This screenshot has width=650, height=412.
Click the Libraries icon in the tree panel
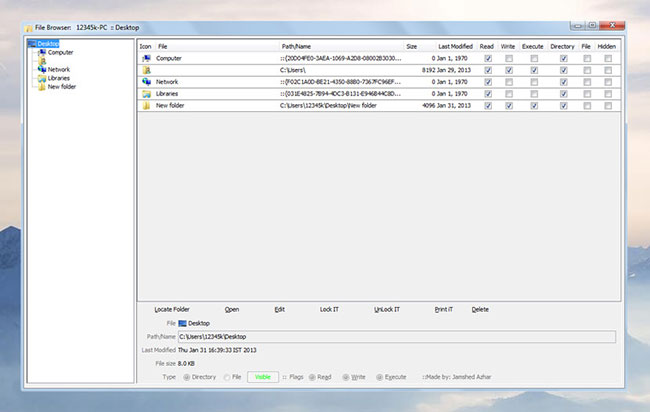coord(41,78)
